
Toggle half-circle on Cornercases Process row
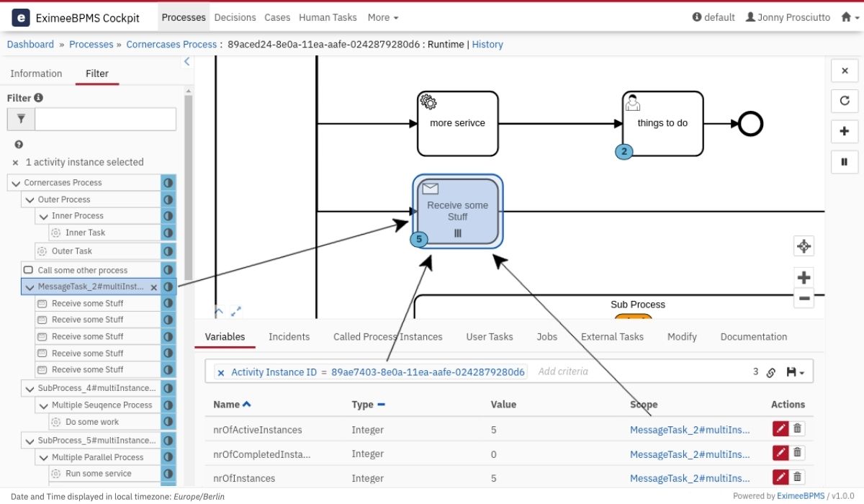coord(168,183)
